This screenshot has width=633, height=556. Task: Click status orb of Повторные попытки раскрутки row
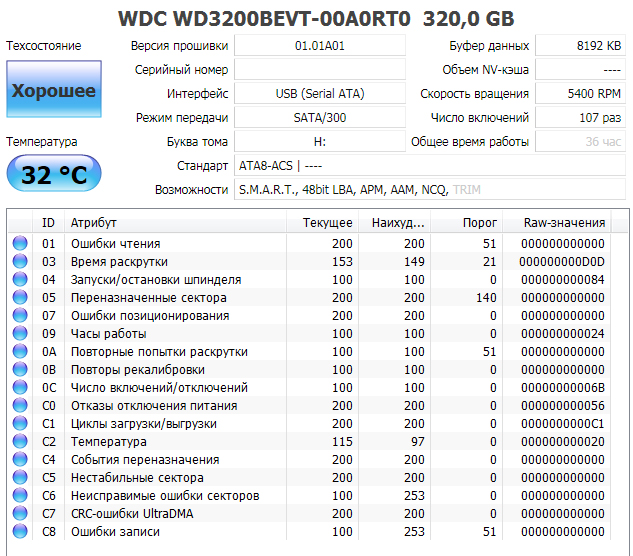(x=20, y=351)
